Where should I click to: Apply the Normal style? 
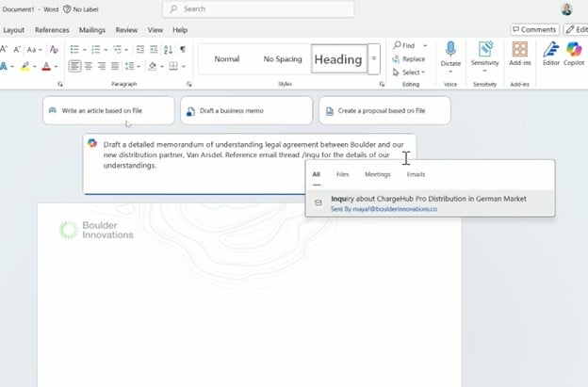[226, 58]
